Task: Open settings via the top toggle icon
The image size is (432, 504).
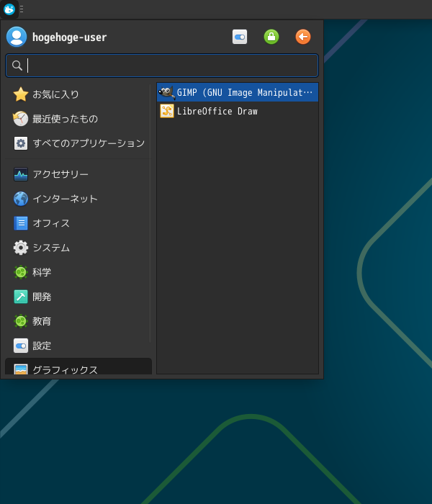Action: click(240, 37)
